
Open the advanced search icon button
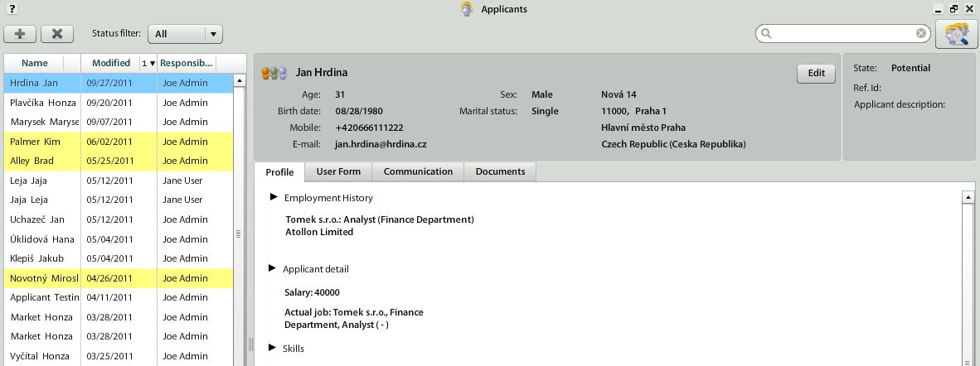956,34
